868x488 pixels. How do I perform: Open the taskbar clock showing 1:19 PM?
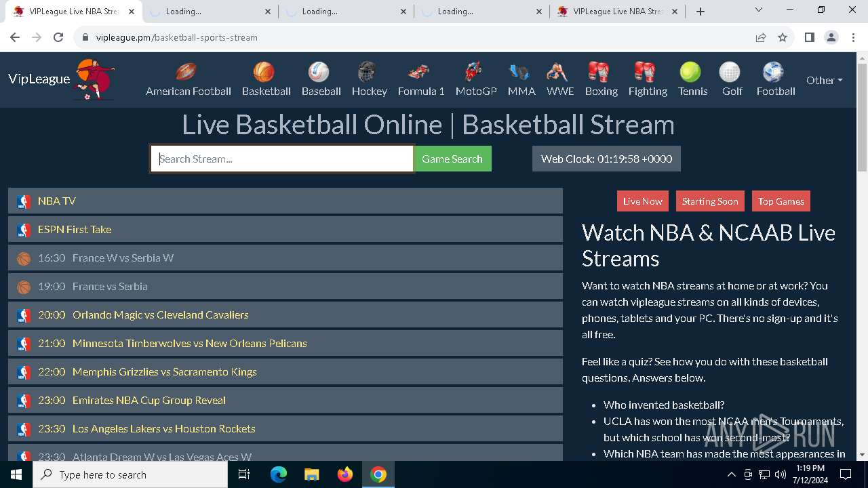point(810,474)
